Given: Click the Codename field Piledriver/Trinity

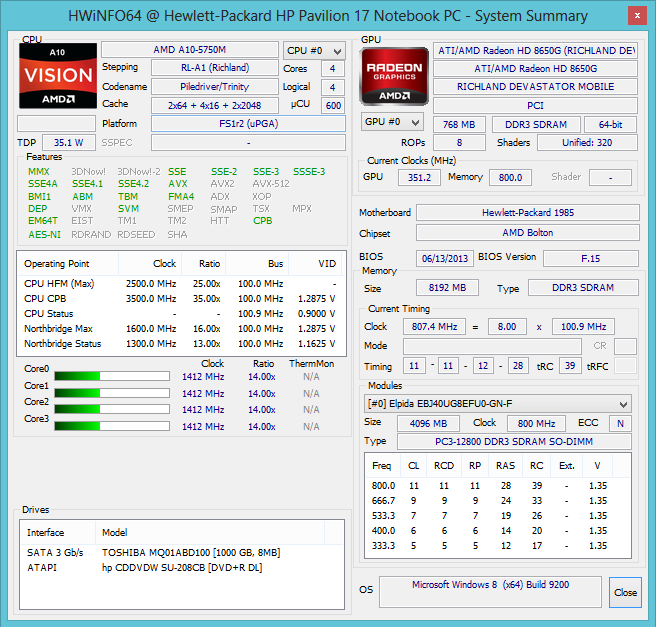Looking at the screenshot, I should 215,87.
